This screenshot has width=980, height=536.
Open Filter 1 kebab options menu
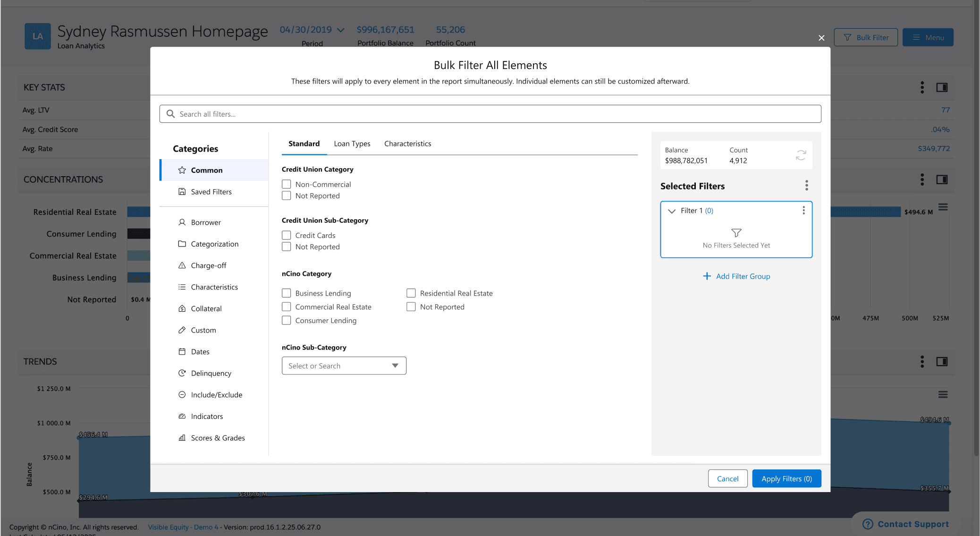(x=803, y=211)
